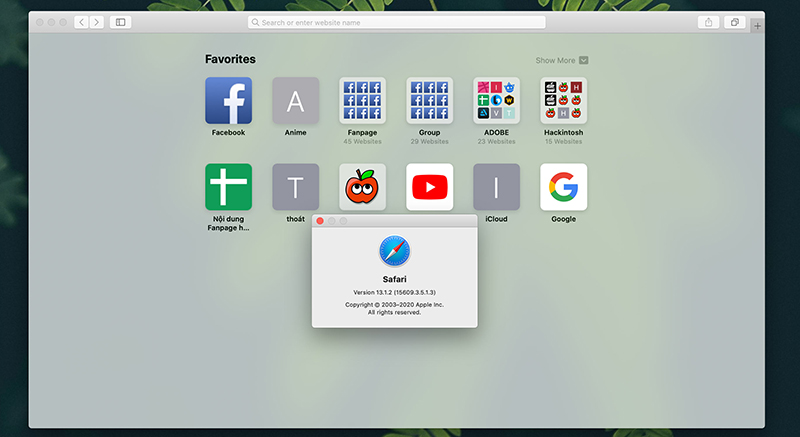Click the 15 Websites label under Hackintosh
Viewport: 800px width, 437px height.
[x=563, y=141]
